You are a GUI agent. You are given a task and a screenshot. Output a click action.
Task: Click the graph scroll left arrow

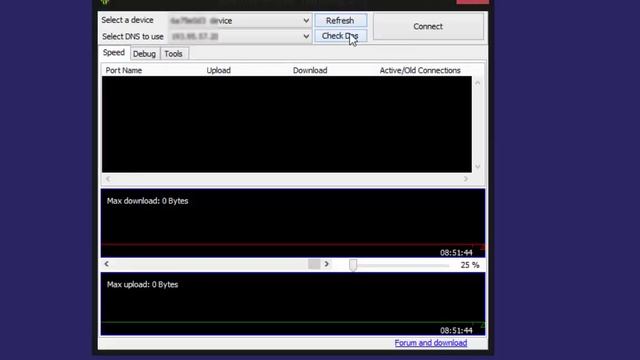coord(107,264)
